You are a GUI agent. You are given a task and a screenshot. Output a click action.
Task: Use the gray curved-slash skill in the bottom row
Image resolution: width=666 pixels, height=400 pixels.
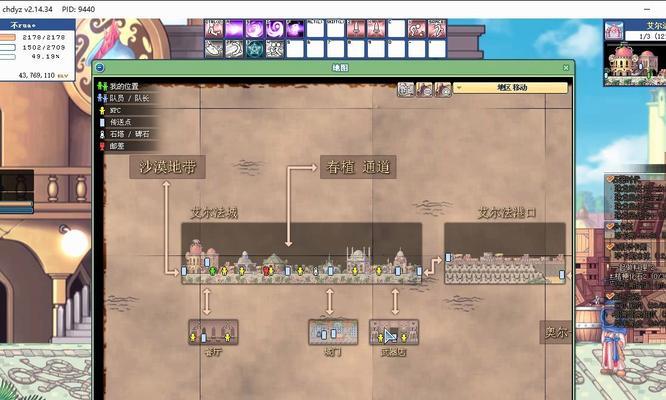point(234,49)
